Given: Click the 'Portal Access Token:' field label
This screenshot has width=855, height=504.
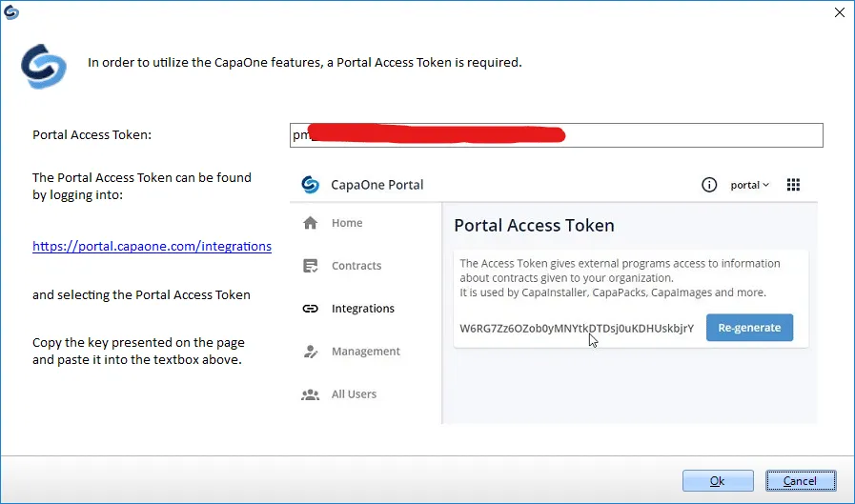Looking at the screenshot, I should pyautogui.click(x=92, y=134).
